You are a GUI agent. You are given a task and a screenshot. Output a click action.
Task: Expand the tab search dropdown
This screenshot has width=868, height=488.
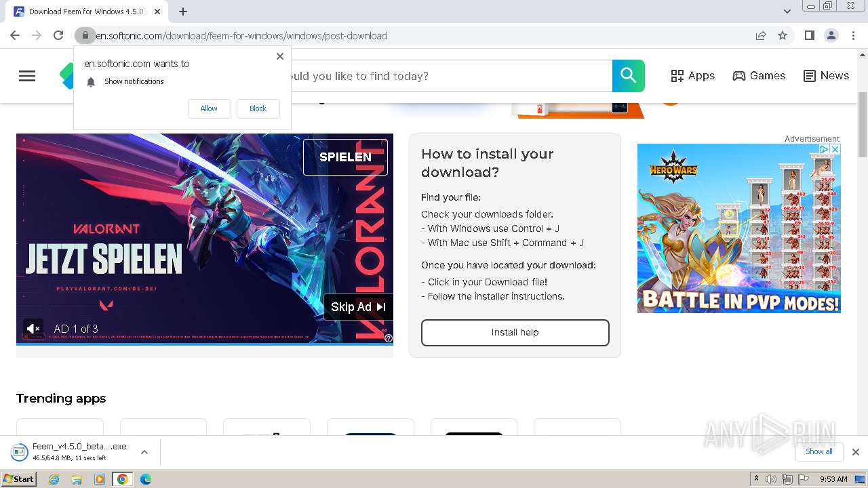coord(787,12)
